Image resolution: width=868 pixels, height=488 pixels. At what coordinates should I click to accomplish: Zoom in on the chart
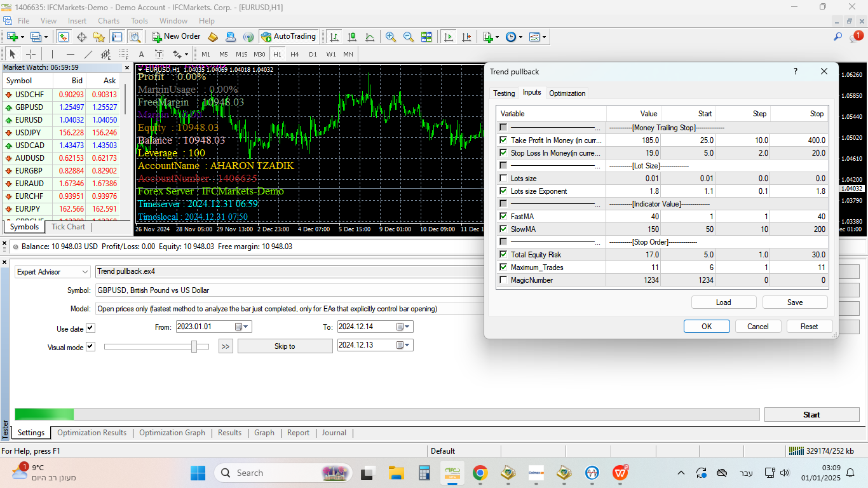391,37
